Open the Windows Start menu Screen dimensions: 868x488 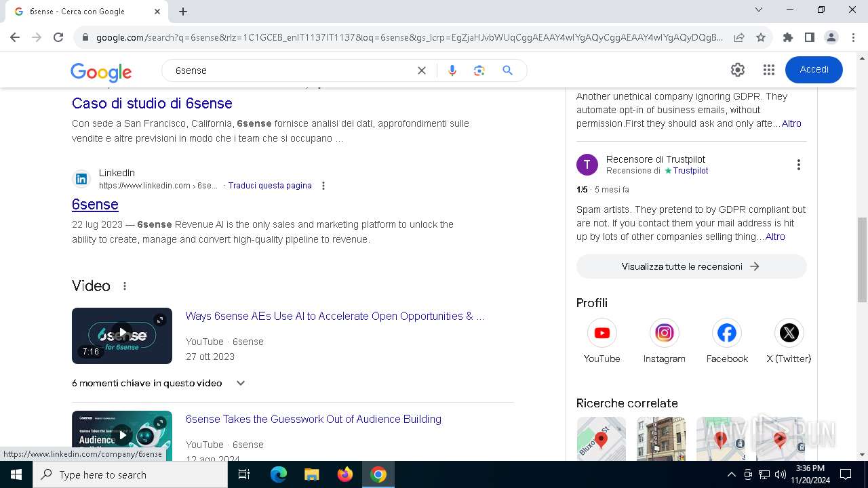[x=16, y=474]
